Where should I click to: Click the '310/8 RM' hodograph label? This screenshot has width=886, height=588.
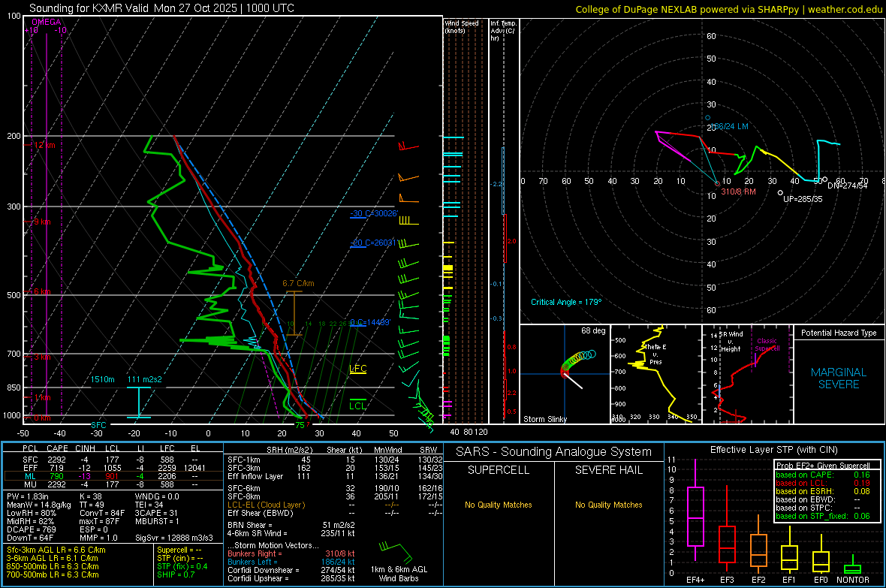[738, 191]
